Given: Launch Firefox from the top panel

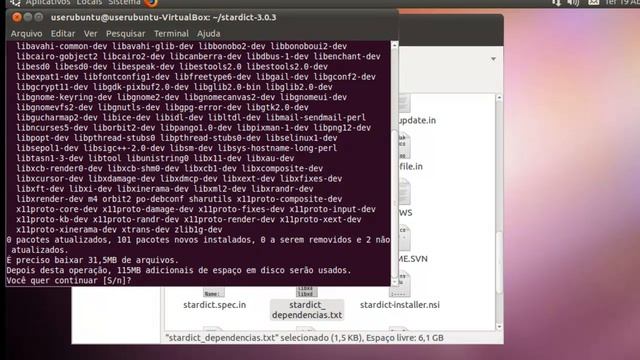Looking at the screenshot, I should click(151, 3).
